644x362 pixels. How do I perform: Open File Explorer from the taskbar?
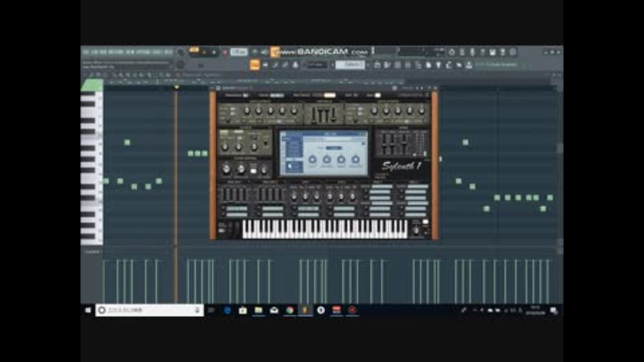tap(258, 310)
